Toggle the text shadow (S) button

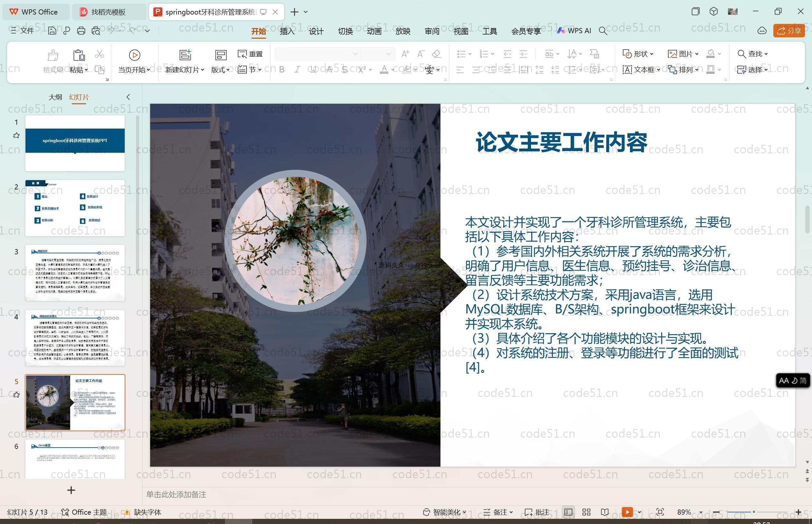click(x=345, y=70)
